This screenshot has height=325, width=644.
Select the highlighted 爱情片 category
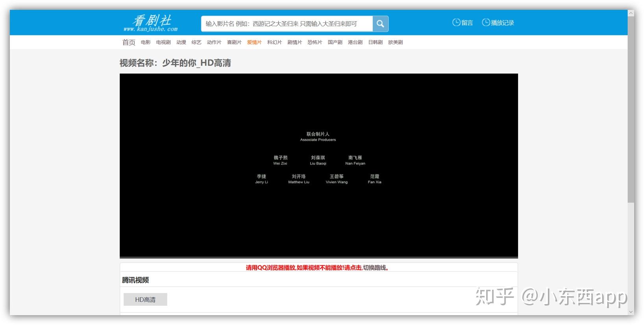[254, 42]
